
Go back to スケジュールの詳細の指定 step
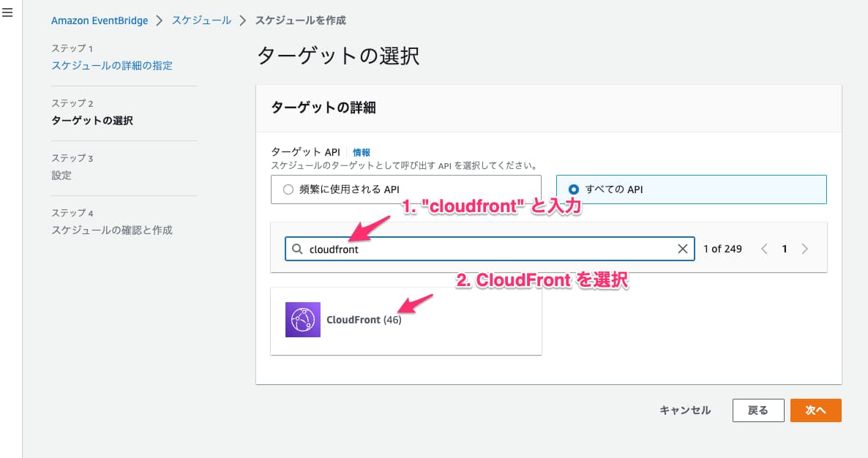(112, 65)
